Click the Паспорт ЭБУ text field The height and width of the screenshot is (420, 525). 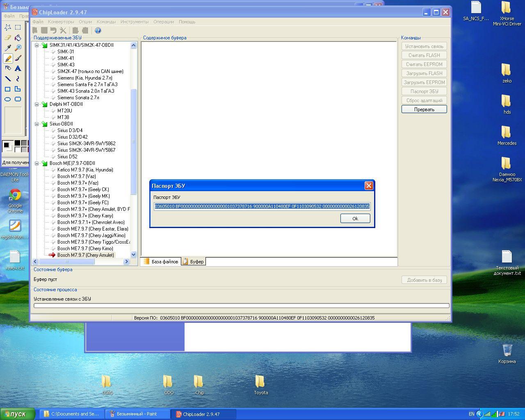(262, 206)
